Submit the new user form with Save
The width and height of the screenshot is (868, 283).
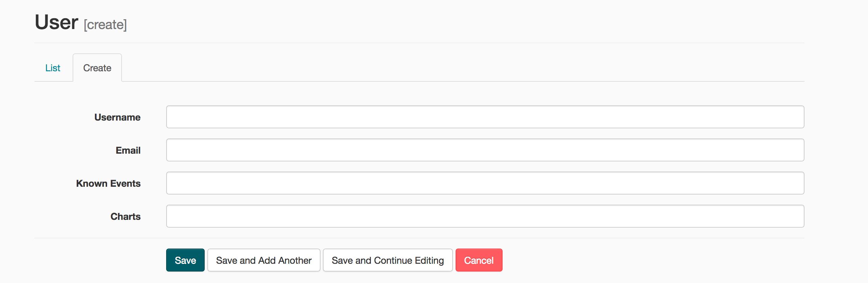point(185,260)
